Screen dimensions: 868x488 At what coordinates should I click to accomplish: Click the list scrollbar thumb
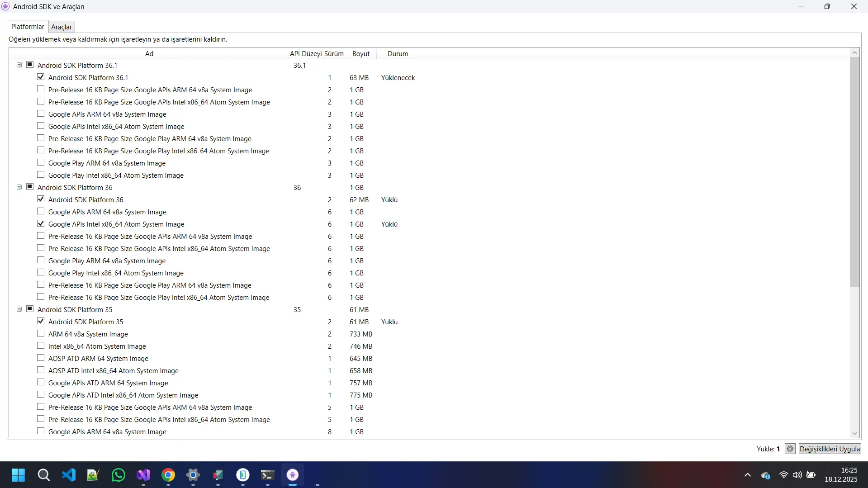pyautogui.click(x=854, y=172)
